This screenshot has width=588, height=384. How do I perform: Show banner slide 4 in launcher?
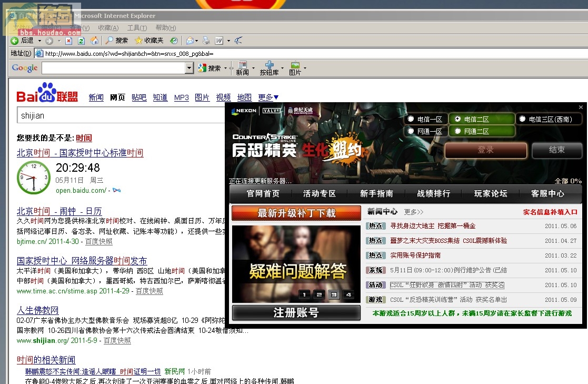[348, 294]
